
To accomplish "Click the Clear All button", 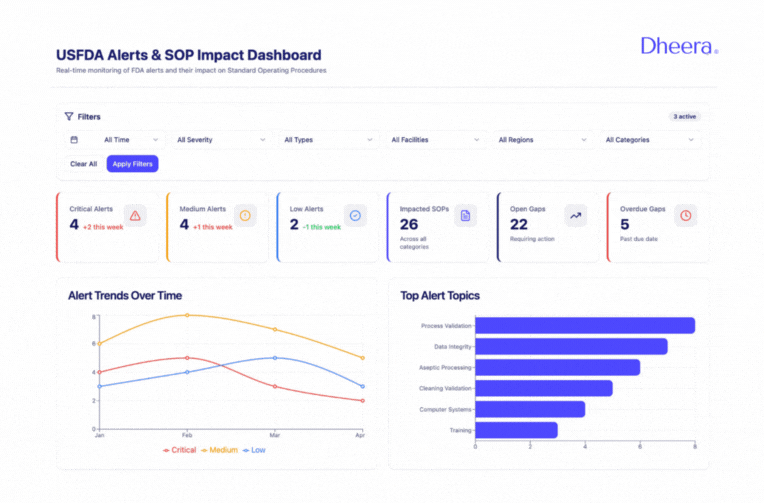I will point(83,164).
